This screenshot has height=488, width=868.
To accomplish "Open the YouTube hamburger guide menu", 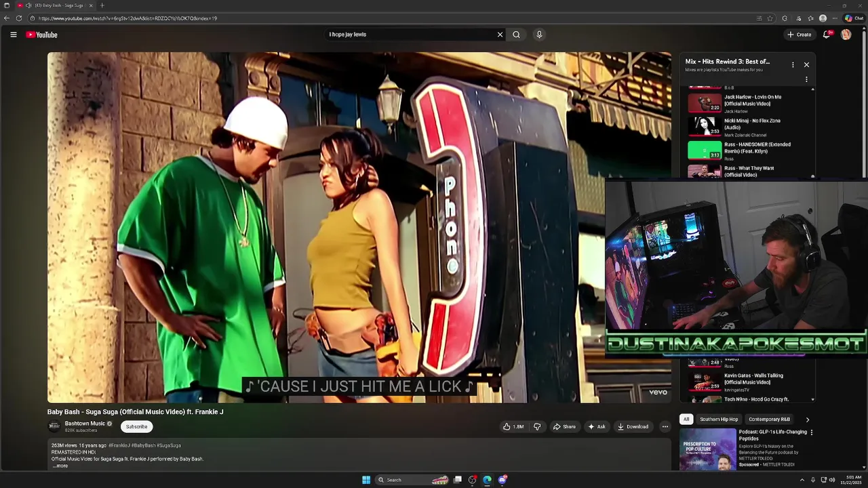I will pyautogui.click(x=13, y=35).
